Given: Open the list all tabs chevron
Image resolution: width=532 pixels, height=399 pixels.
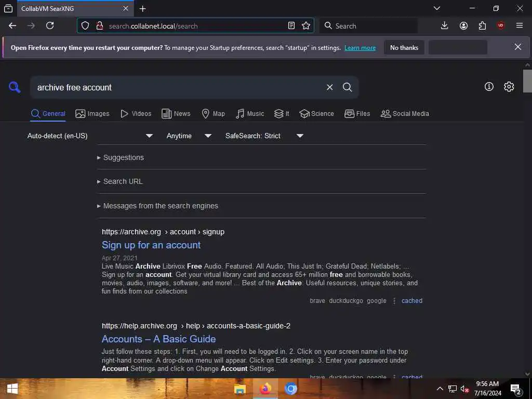Looking at the screenshot, I should (x=437, y=8).
